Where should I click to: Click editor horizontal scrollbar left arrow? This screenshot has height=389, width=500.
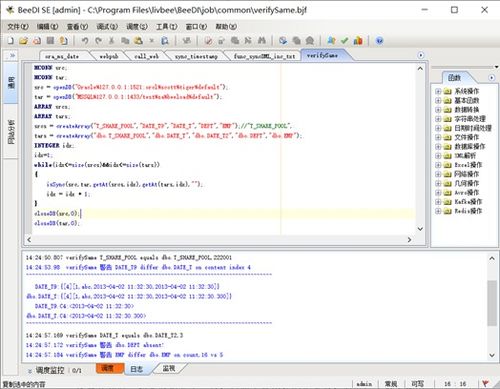click(29, 240)
